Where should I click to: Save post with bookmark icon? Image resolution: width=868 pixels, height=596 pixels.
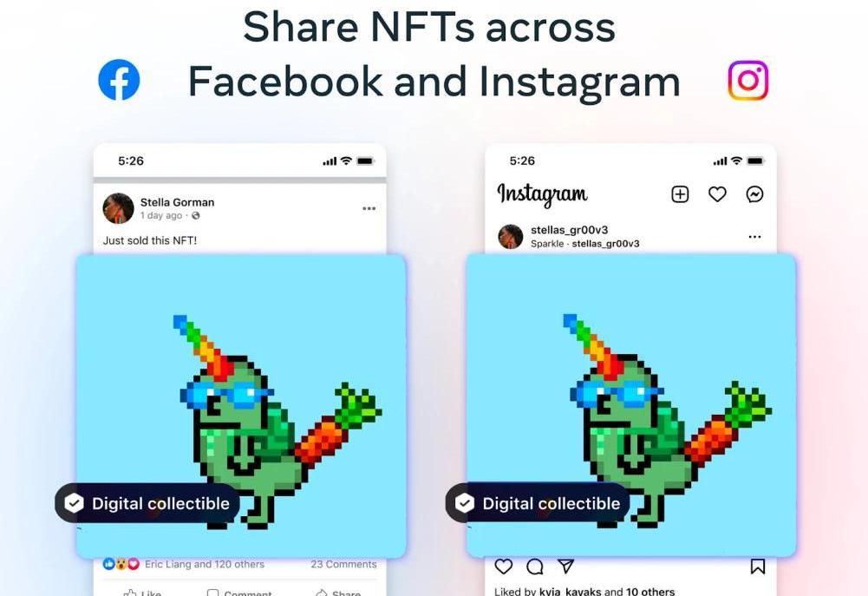(757, 567)
